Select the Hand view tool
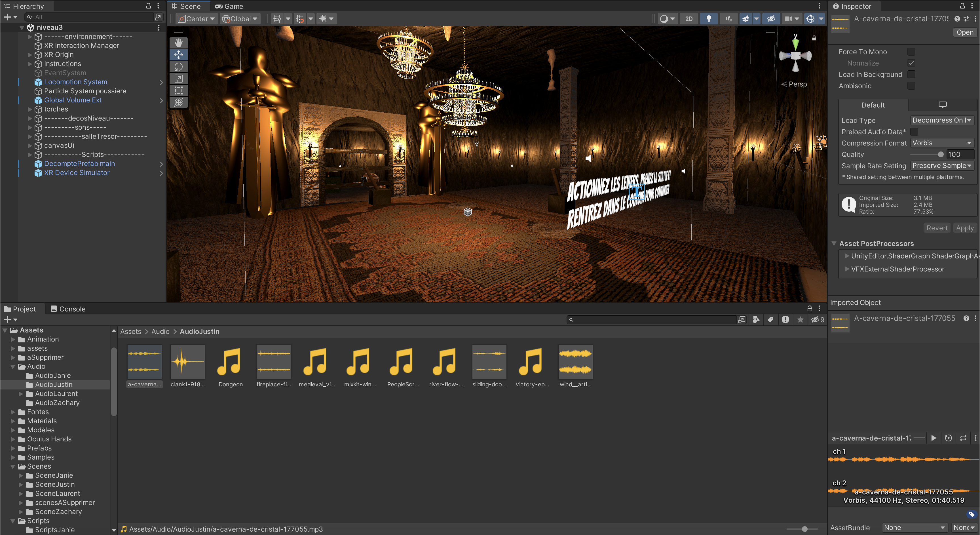 178,43
